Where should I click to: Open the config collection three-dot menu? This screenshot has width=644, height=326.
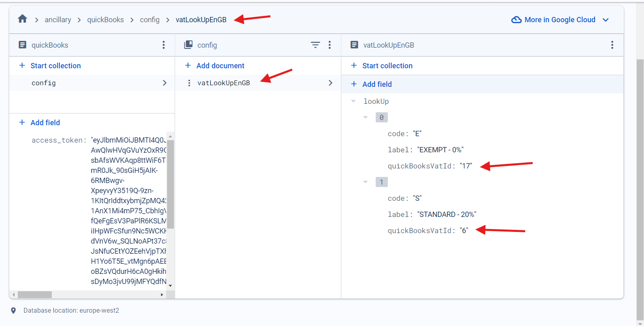point(330,45)
